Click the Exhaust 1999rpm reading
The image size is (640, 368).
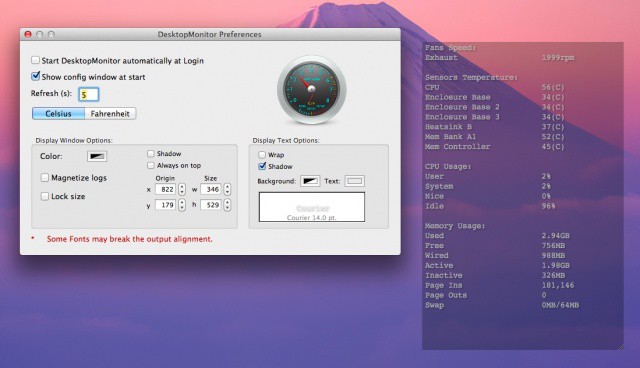click(500, 58)
